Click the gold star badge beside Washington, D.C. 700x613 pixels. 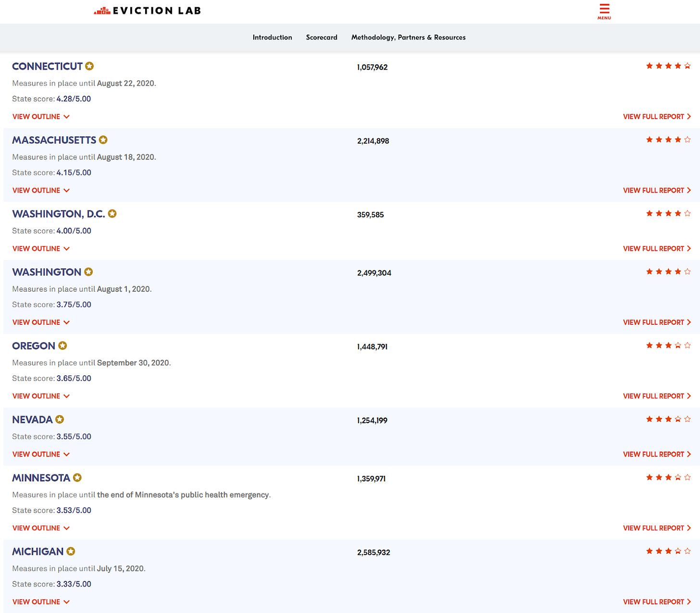point(112,214)
